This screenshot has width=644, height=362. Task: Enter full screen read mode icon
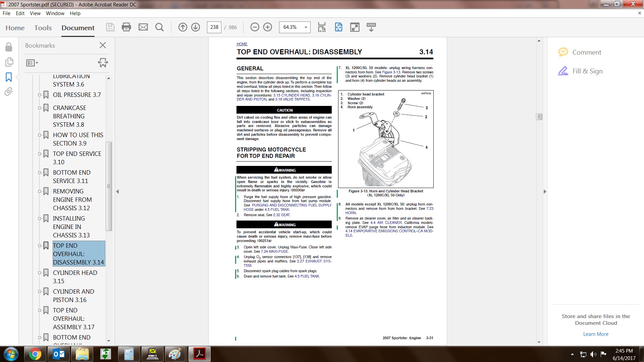pos(355,27)
